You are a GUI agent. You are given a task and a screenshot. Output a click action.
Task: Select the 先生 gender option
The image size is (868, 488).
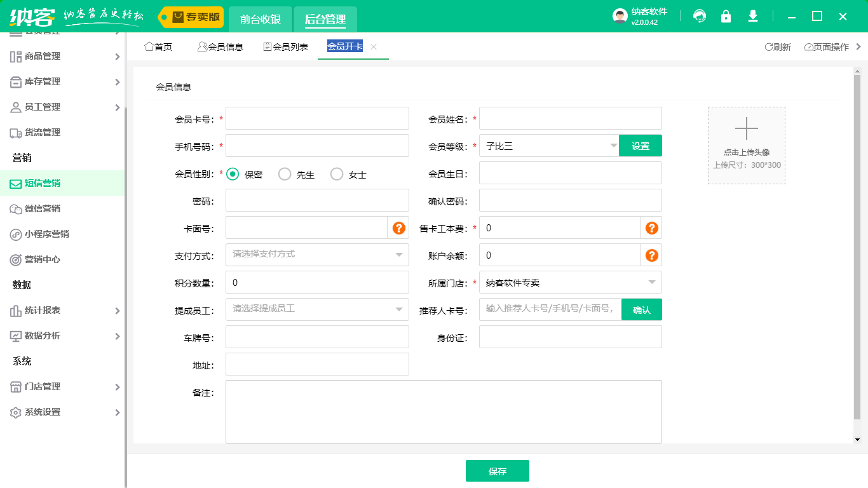[285, 174]
